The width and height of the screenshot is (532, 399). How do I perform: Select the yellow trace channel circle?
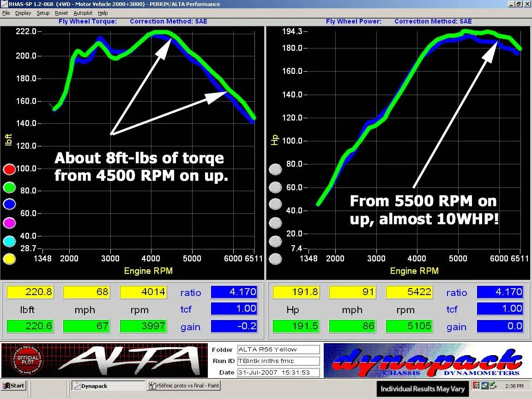click(x=9, y=259)
